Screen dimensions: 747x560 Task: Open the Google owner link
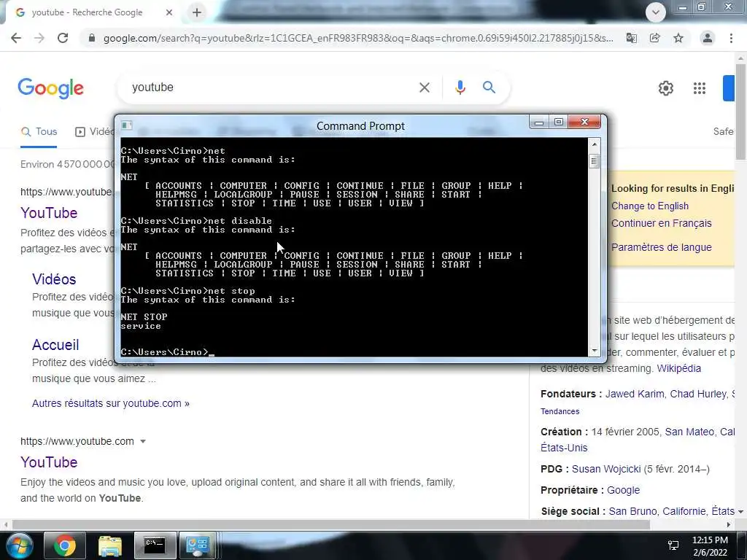[623, 491]
